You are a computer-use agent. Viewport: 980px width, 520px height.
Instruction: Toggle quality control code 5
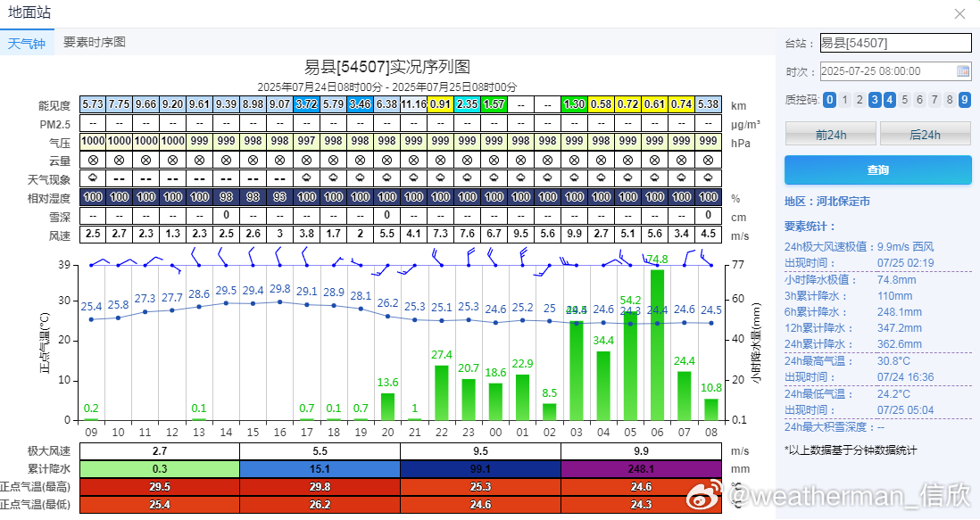coord(904,99)
